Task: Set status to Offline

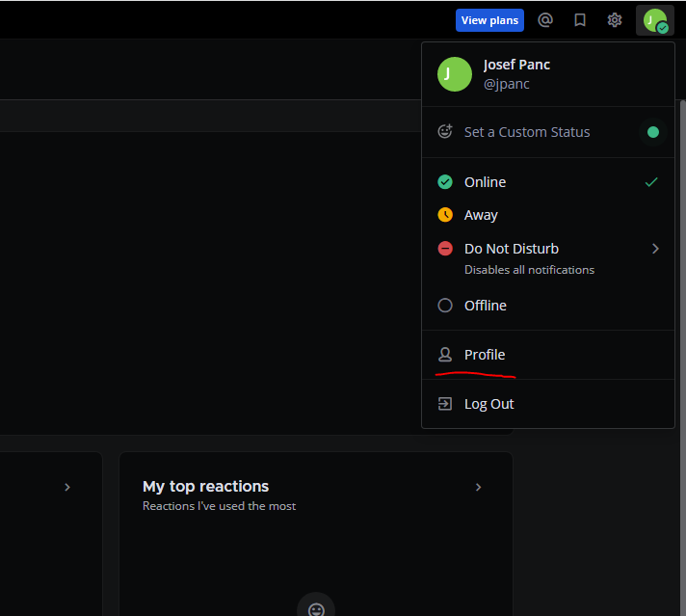Action: pyautogui.click(x=485, y=306)
